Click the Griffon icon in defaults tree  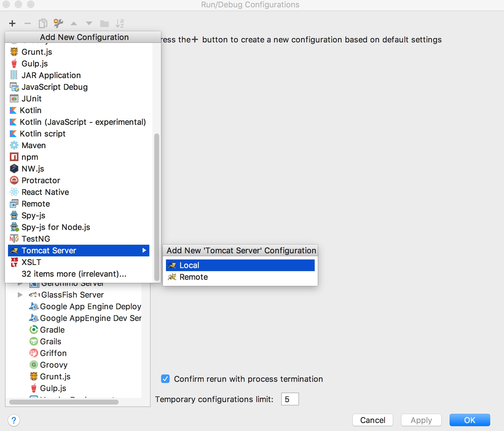point(34,353)
